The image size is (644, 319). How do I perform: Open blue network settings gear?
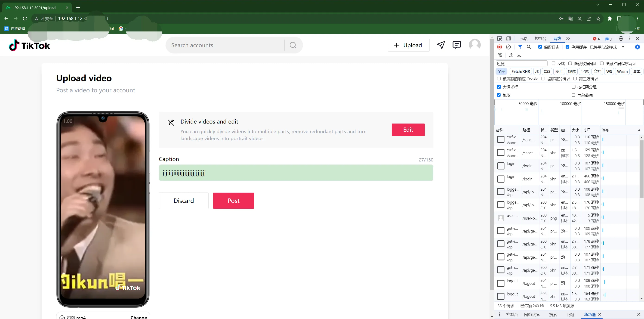click(x=638, y=47)
